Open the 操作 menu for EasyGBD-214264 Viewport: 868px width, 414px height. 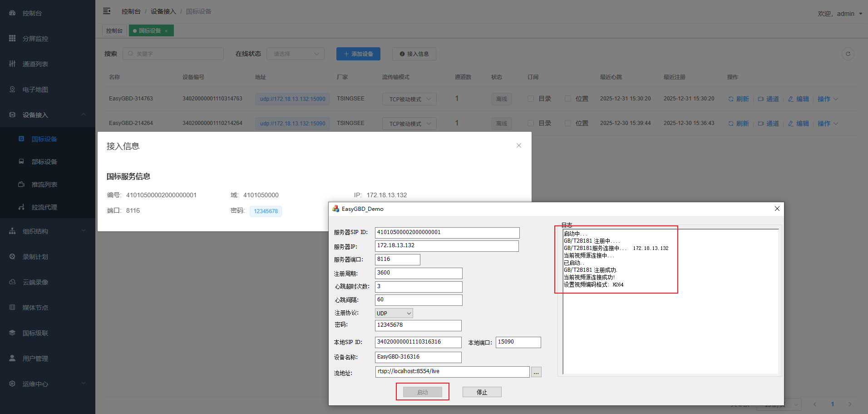point(828,124)
